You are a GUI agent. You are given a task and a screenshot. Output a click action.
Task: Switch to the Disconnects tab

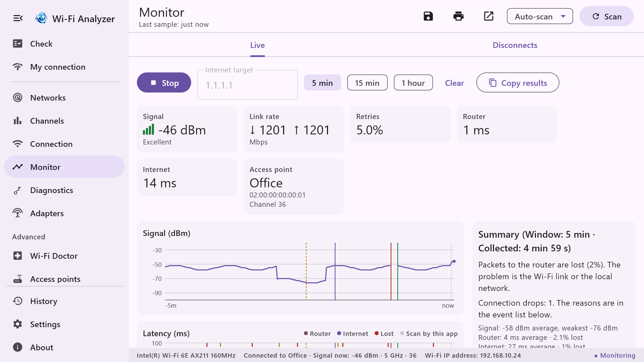515,45
